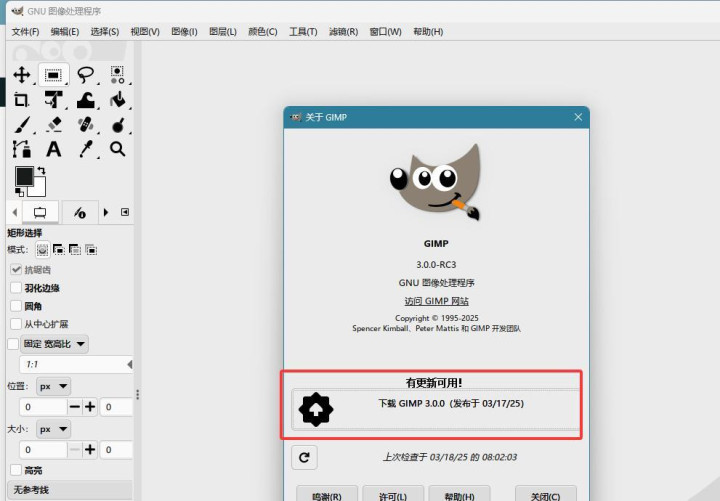Choose Intersect with selection mode

91,250
